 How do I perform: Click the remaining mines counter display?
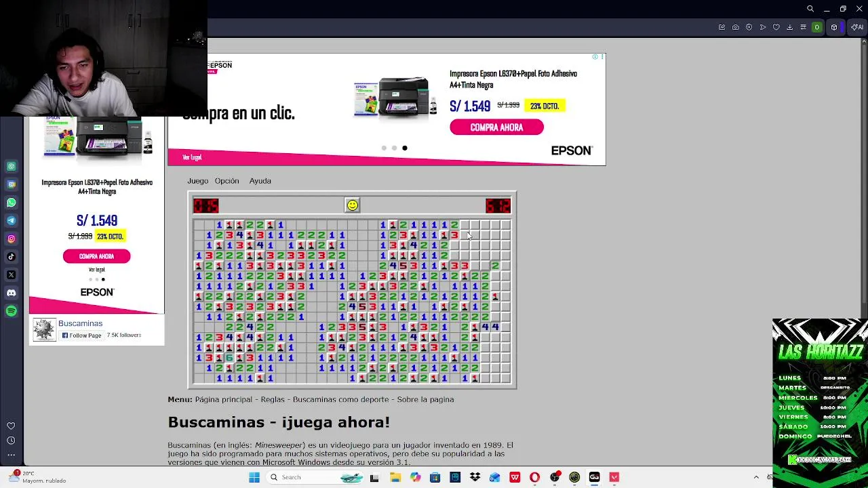click(x=206, y=205)
